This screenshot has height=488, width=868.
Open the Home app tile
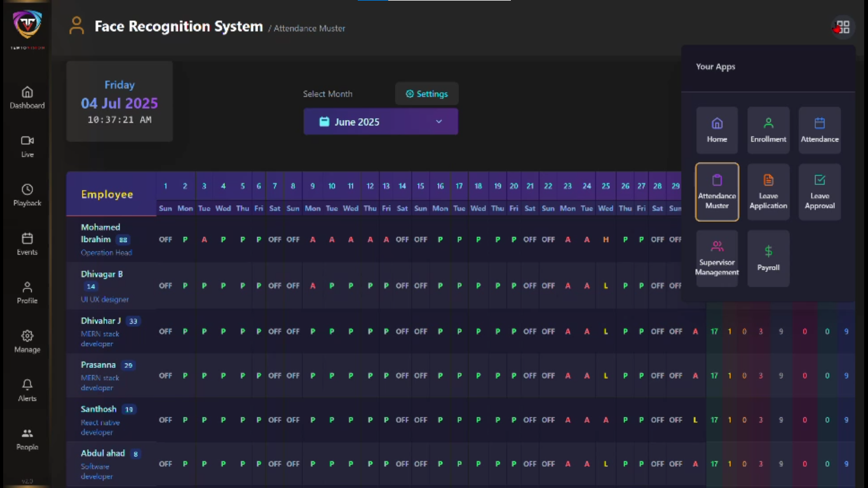[717, 130]
